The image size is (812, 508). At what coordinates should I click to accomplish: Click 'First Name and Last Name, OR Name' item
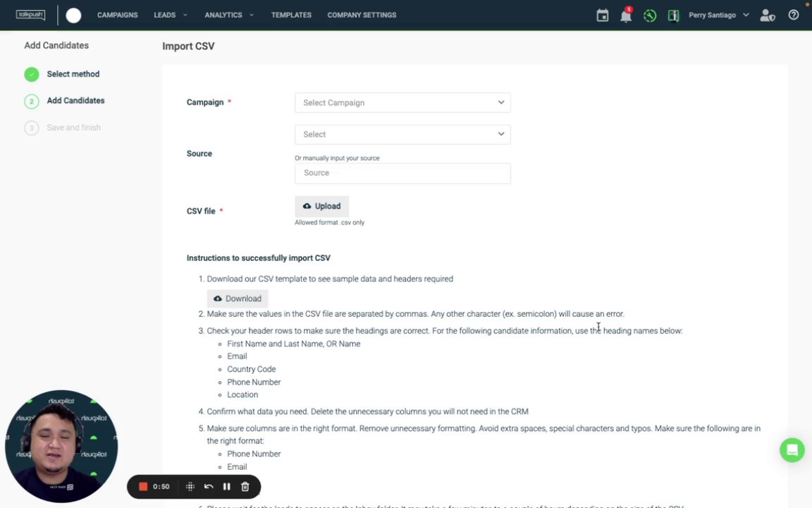[294, 344]
